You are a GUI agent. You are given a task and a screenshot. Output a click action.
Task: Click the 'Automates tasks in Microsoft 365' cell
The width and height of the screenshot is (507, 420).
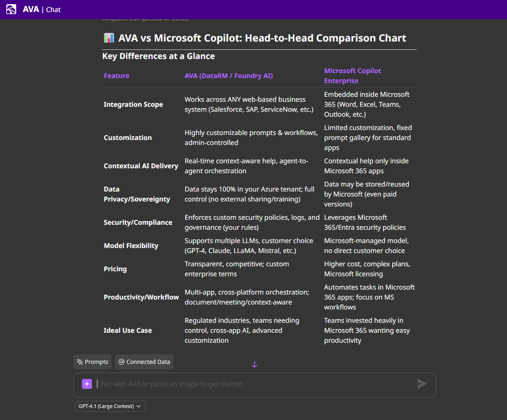369,297
